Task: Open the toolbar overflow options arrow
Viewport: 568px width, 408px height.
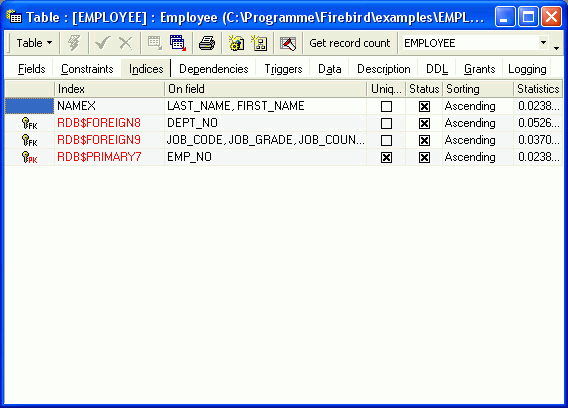Action: [x=557, y=47]
